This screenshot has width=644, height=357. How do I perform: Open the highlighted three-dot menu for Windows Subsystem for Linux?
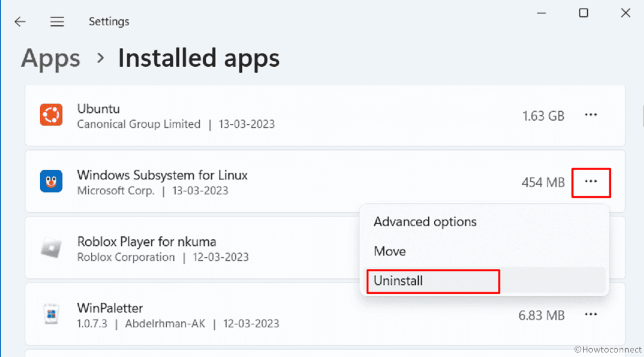tap(591, 182)
